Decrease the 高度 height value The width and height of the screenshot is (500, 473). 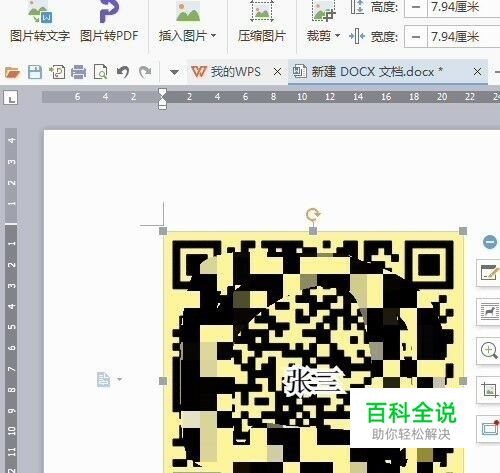pos(416,7)
